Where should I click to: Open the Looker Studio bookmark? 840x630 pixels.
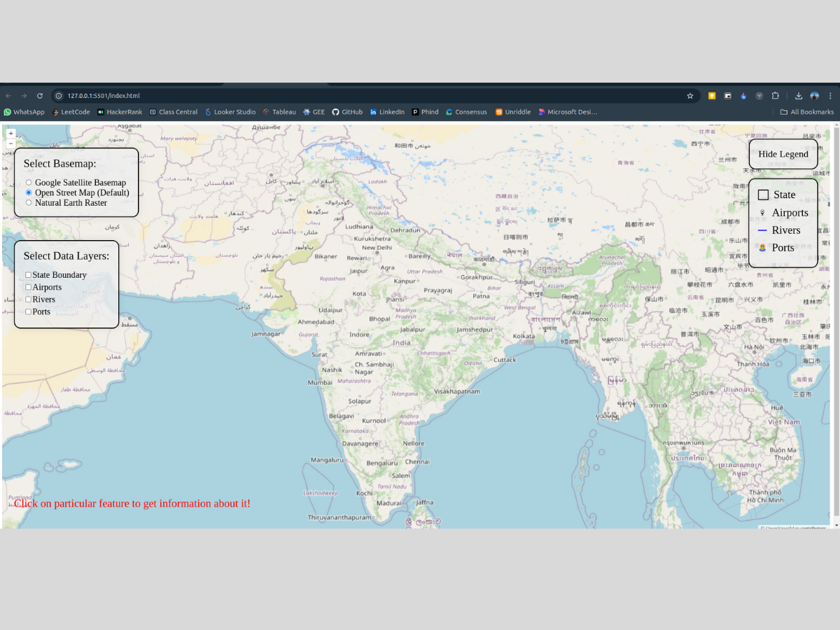(x=230, y=112)
